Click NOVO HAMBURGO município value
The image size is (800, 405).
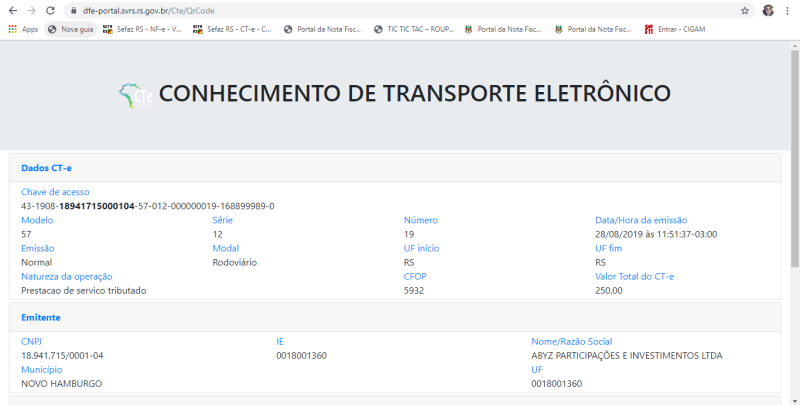pyautogui.click(x=62, y=384)
